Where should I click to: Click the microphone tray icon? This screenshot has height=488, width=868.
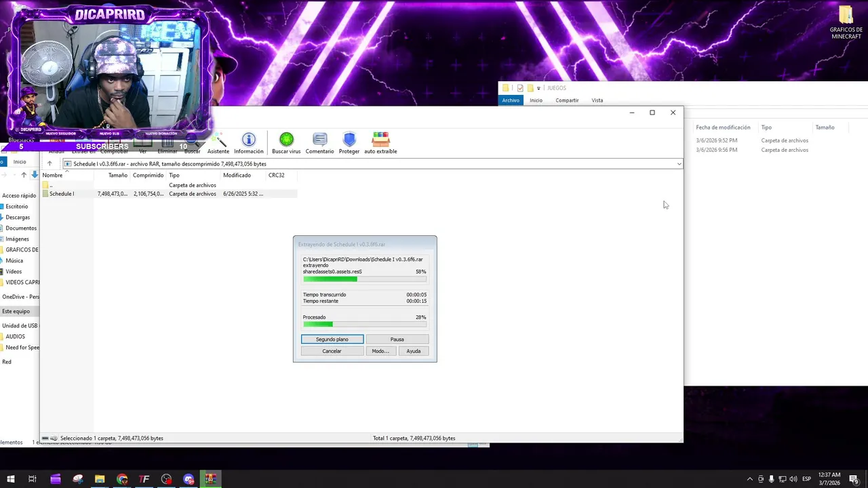[x=771, y=479]
